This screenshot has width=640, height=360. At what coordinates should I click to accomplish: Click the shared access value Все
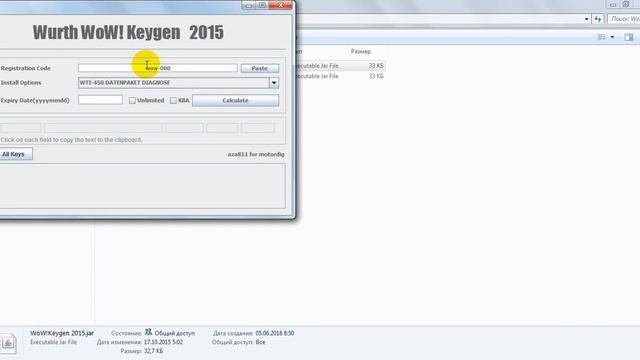pyautogui.click(x=260, y=342)
